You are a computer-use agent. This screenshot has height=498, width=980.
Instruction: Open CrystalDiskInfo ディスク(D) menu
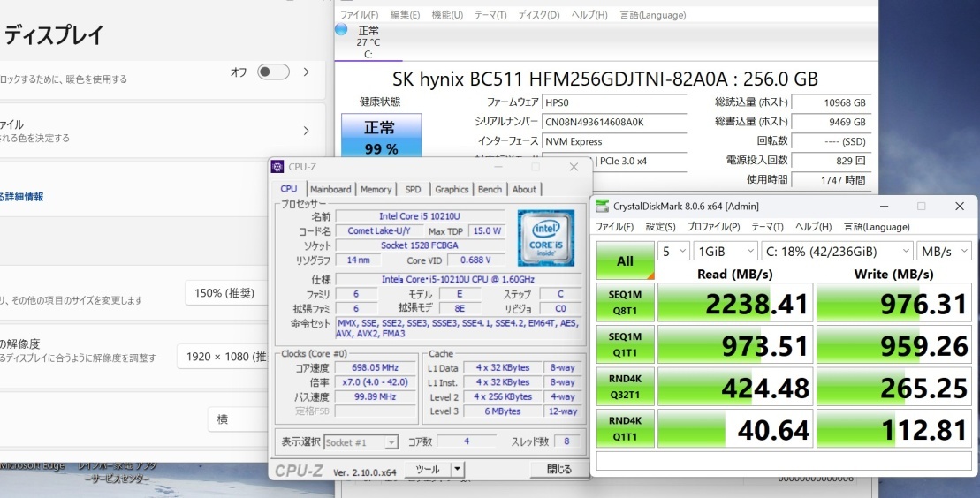539,15
